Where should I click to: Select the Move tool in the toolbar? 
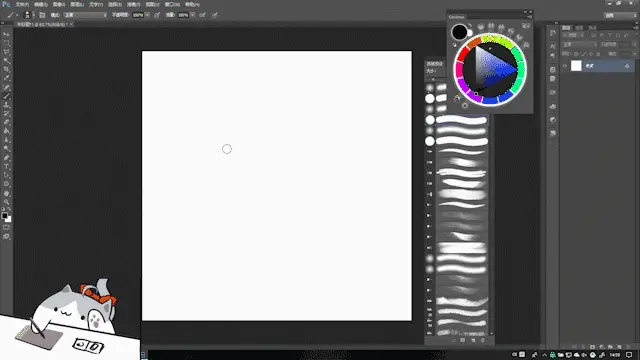(x=7, y=34)
